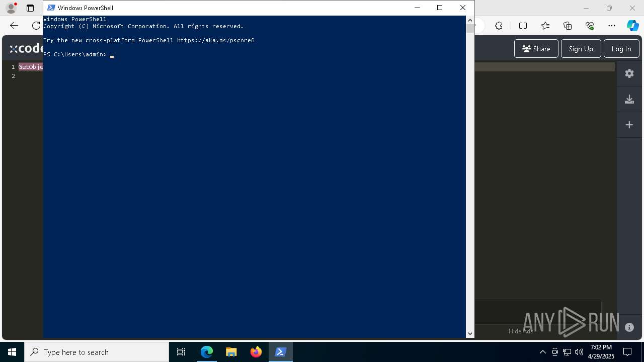Open File Explorer from the taskbar
Viewport: 644px width, 362px height.
(x=231, y=352)
